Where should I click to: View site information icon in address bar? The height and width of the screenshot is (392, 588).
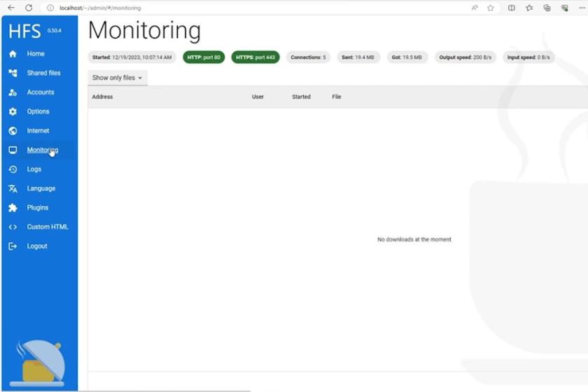(x=50, y=8)
